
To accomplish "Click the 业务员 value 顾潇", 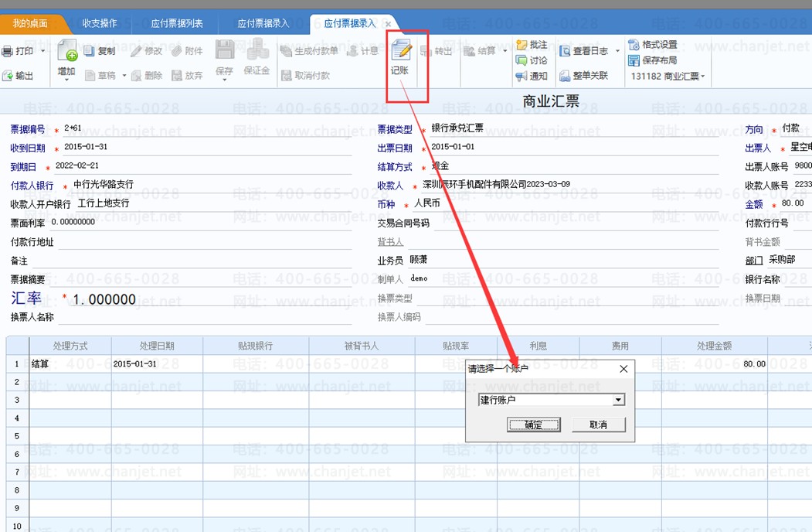I will (419, 259).
